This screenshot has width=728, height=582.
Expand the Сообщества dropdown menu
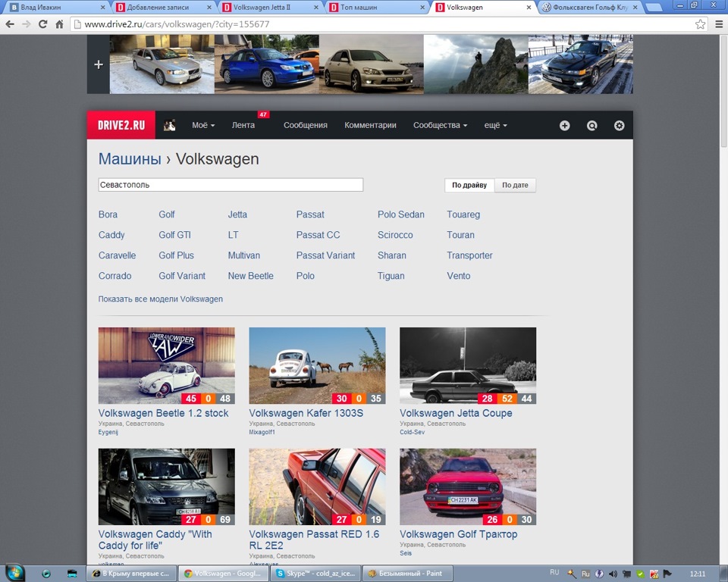(440, 125)
